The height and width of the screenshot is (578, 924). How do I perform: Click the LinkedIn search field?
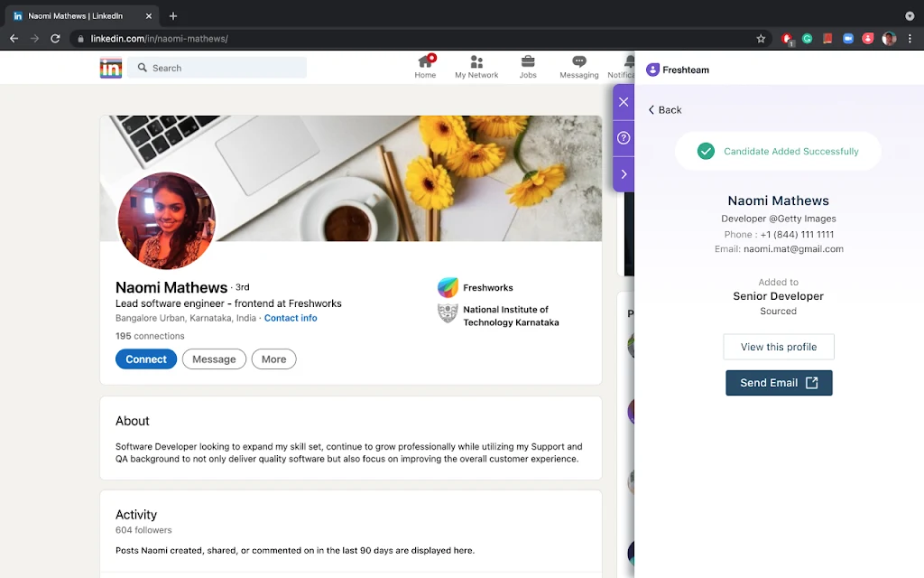[217, 68]
